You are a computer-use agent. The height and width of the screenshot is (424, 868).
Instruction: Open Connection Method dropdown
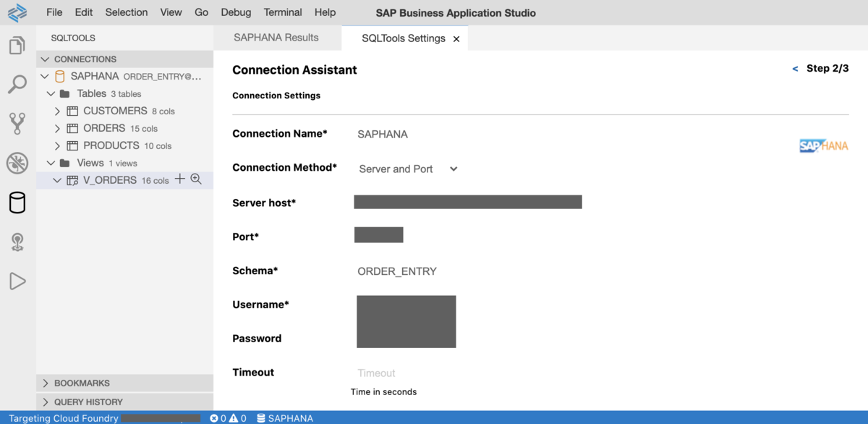pyautogui.click(x=408, y=169)
